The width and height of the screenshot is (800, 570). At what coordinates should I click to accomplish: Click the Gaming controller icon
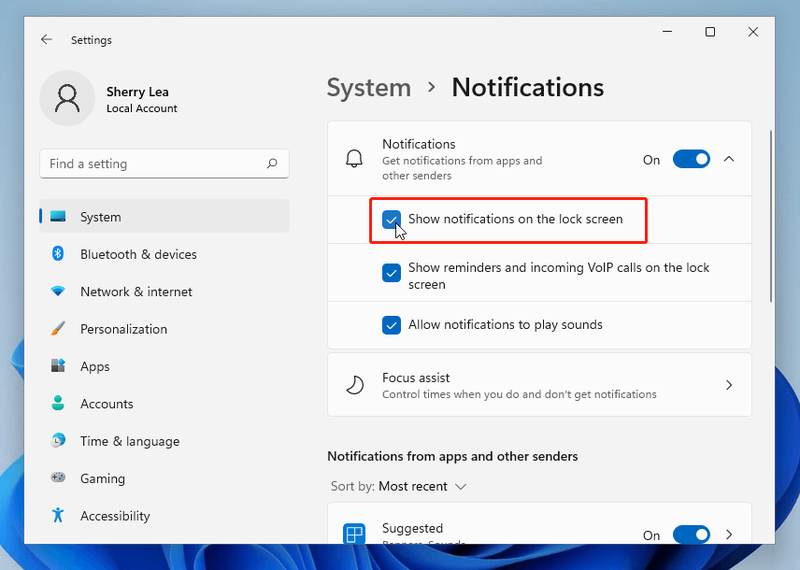point(58,478)
